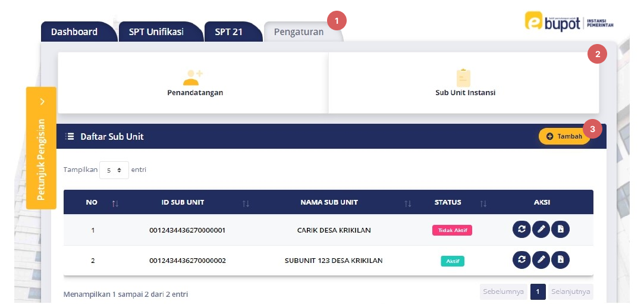Click the Tambah button
Image resolution: width=644 pixels, height=304 pixels.
564,136
